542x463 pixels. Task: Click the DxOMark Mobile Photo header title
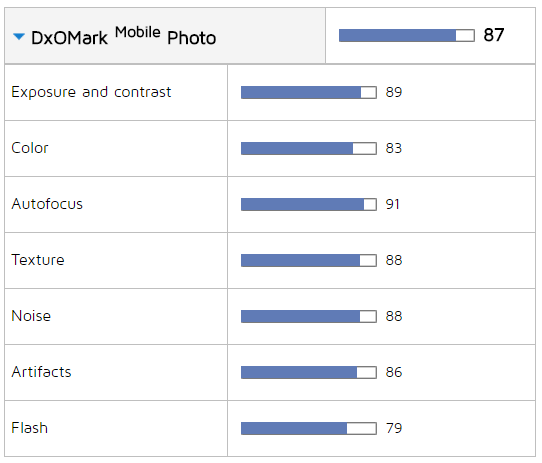123,36
